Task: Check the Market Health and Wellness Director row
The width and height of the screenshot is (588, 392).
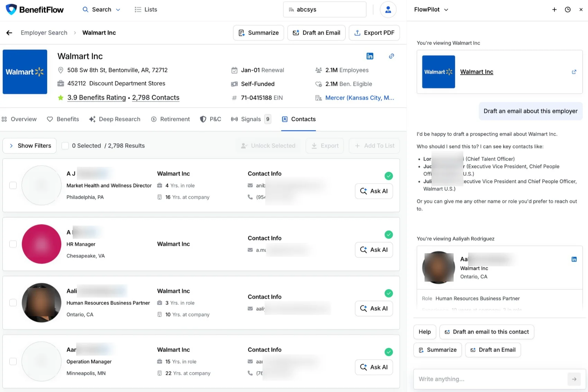Action: (x=13, y=185)
